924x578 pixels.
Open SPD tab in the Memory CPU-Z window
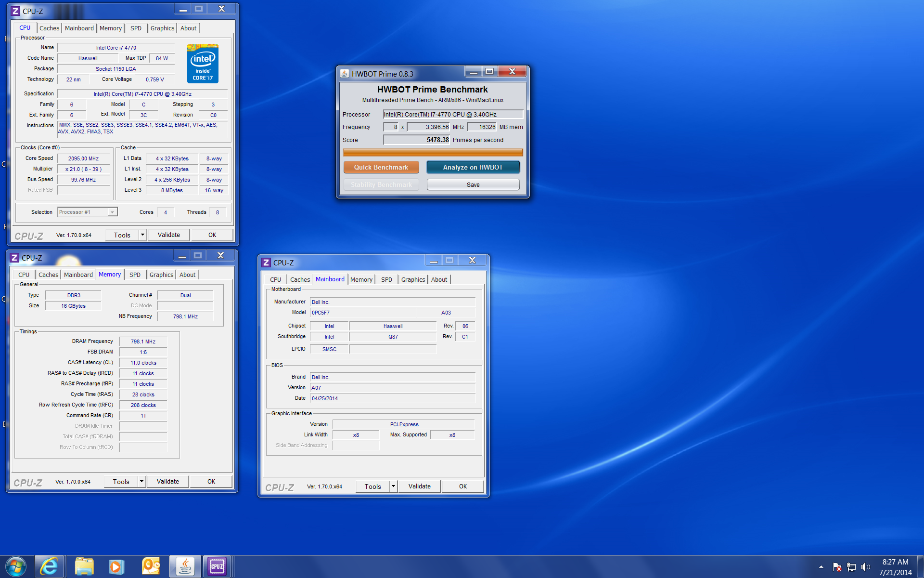(135, 275)
